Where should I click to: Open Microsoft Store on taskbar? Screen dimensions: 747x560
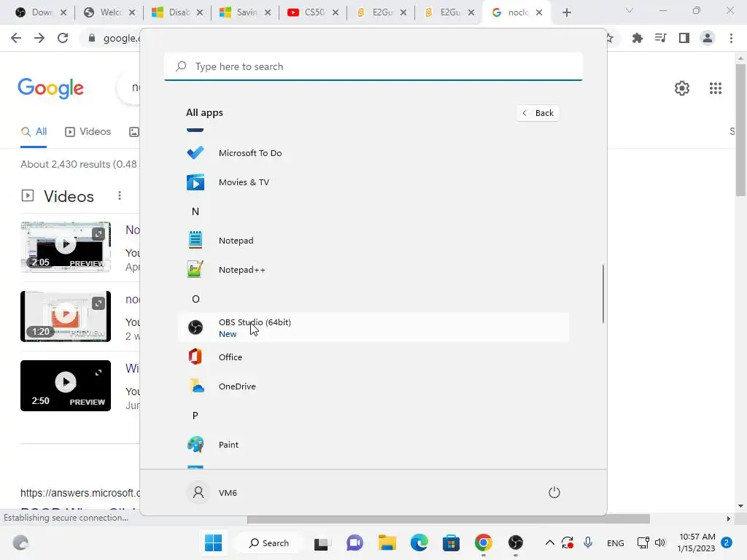pos(451,542)
